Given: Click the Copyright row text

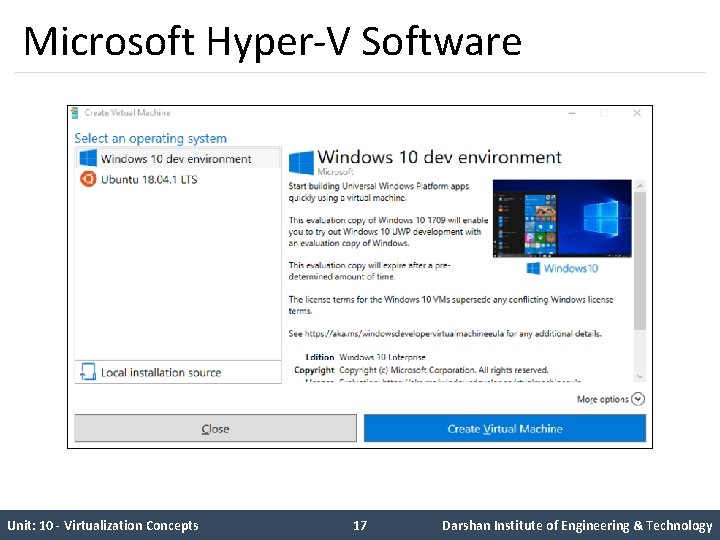Looking at the screenshot, I should point(421,370).
